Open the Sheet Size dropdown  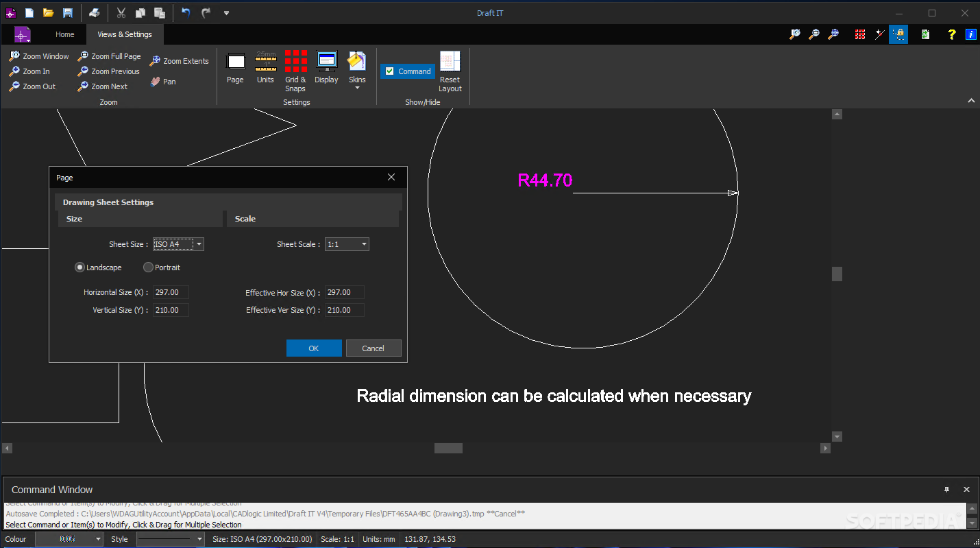pos(199,244)
